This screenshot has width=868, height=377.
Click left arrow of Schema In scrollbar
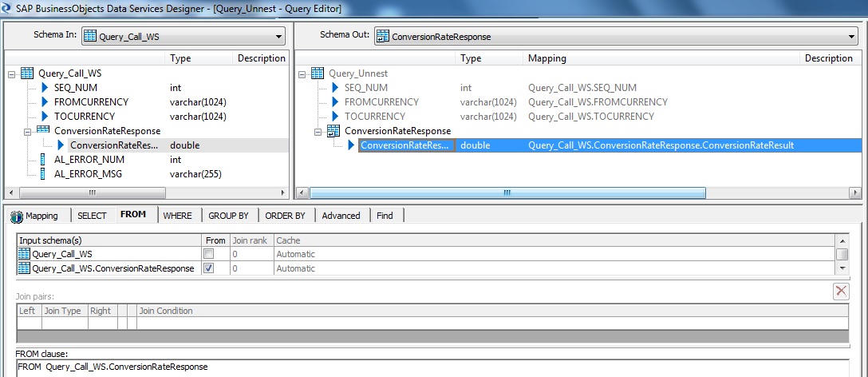pyautogui.click(x=11, y=192)
